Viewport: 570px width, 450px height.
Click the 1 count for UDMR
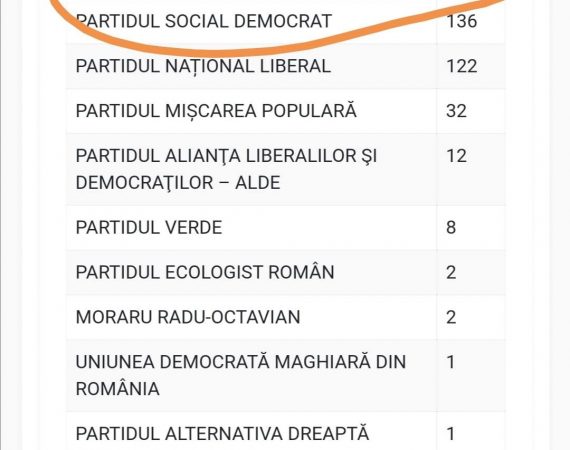[x=451, y=362]
